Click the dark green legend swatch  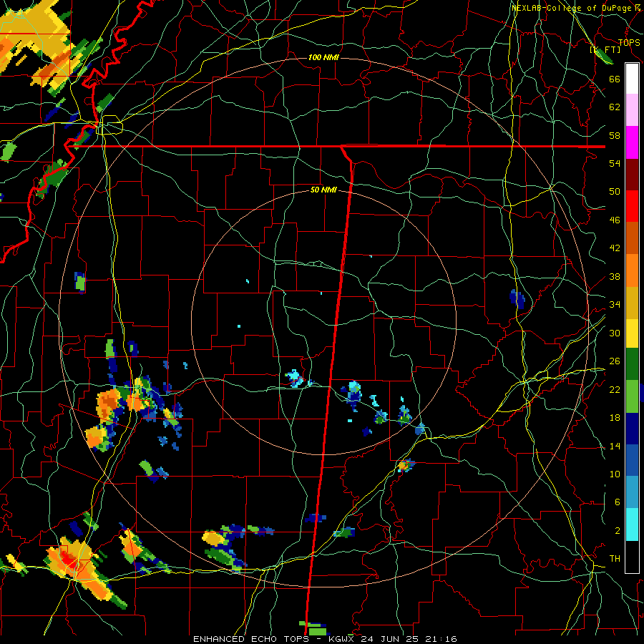click(x=632, y=364)
